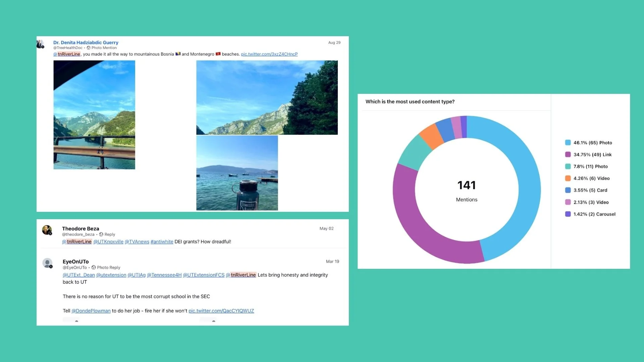Click the #antiwhite hashtag link
Viewport: 644px width, 362px height.
(x=162, y=242)
